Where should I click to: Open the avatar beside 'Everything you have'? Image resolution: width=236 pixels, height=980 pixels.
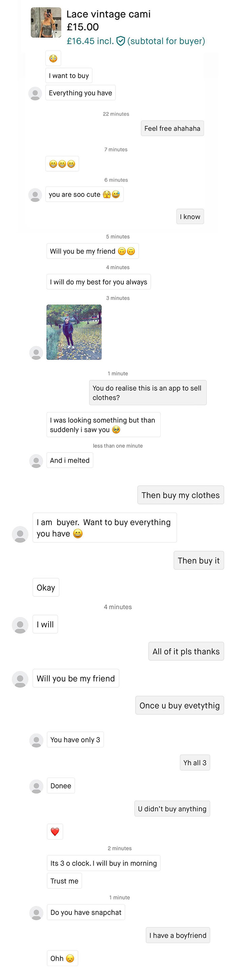coord(36,93)
